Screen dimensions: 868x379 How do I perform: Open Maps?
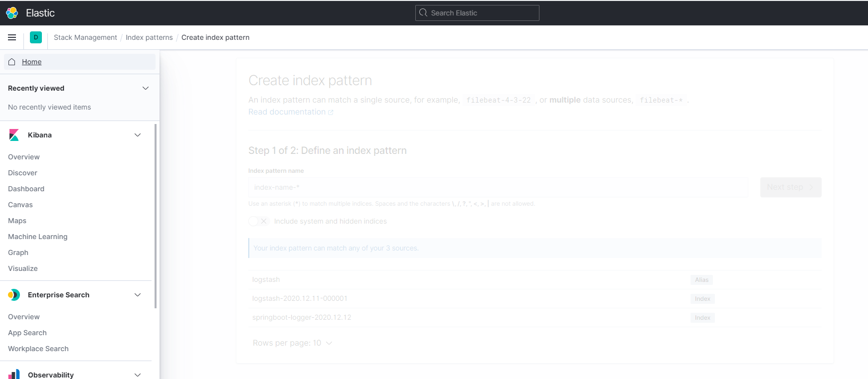pos(17,221)
